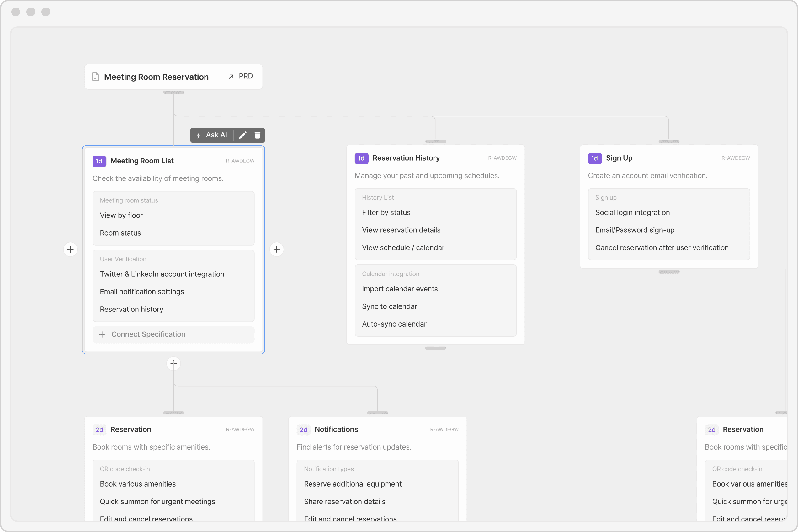Add node with plus left of Meeting Room List
The image size is (798, 532).
pos(70,249)
